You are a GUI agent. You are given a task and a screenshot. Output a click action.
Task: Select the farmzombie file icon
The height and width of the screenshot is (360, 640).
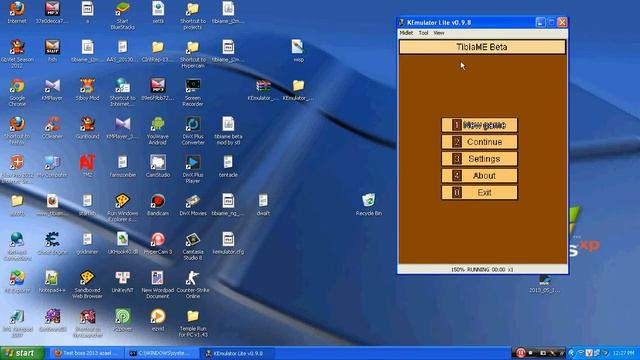point(122,166)
